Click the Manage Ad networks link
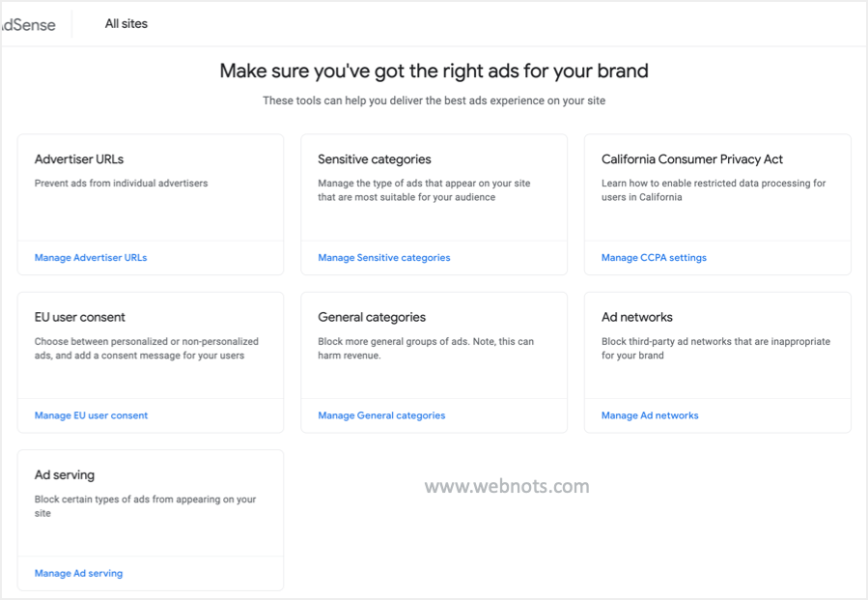Image resolution: width=868 pixels, height=600 pixels. (x=650, y=415)
